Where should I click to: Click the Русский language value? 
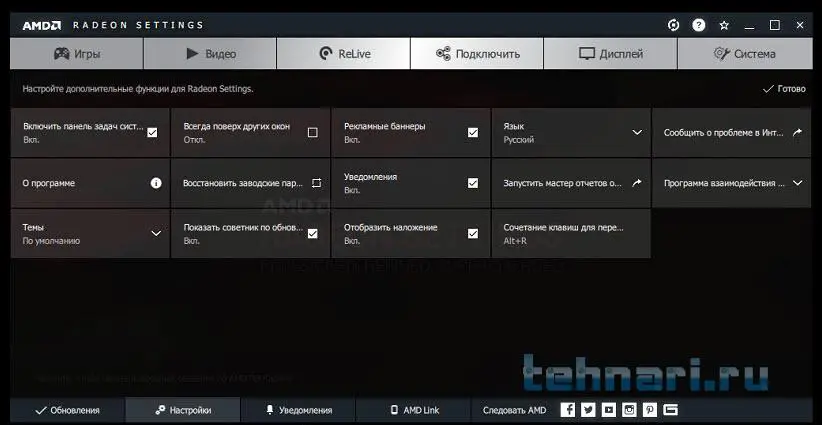[518, 140]
